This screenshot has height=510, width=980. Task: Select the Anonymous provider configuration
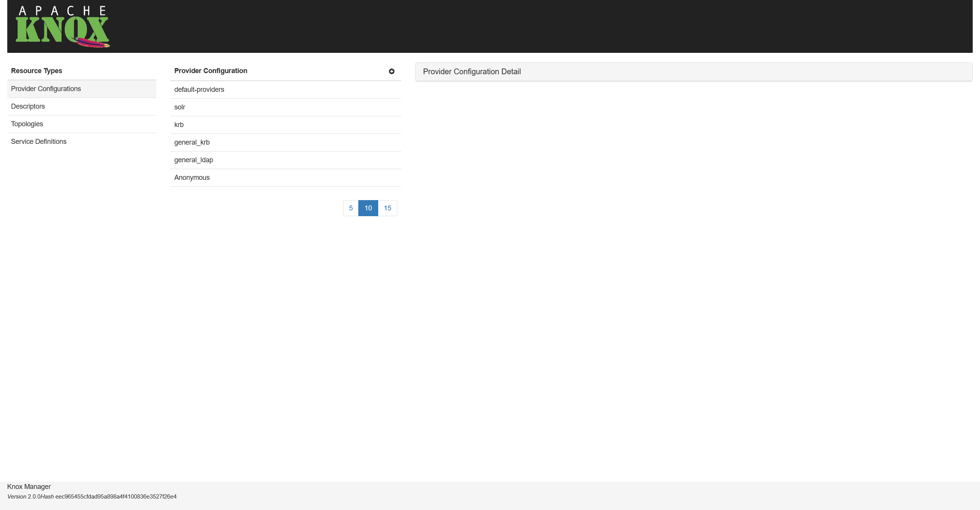coord(286,178)
